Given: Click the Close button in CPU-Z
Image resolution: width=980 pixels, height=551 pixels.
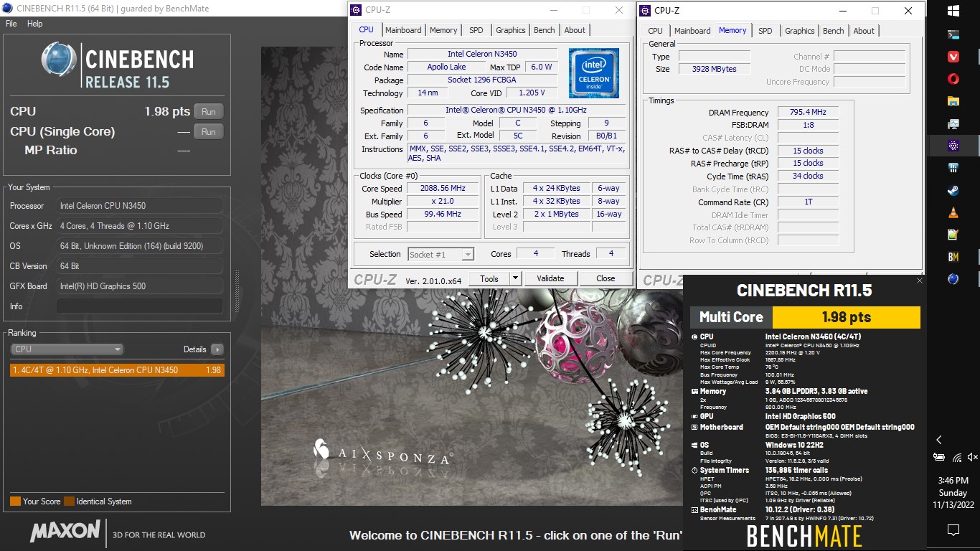Looking at the screenshot, I should 606,278.
